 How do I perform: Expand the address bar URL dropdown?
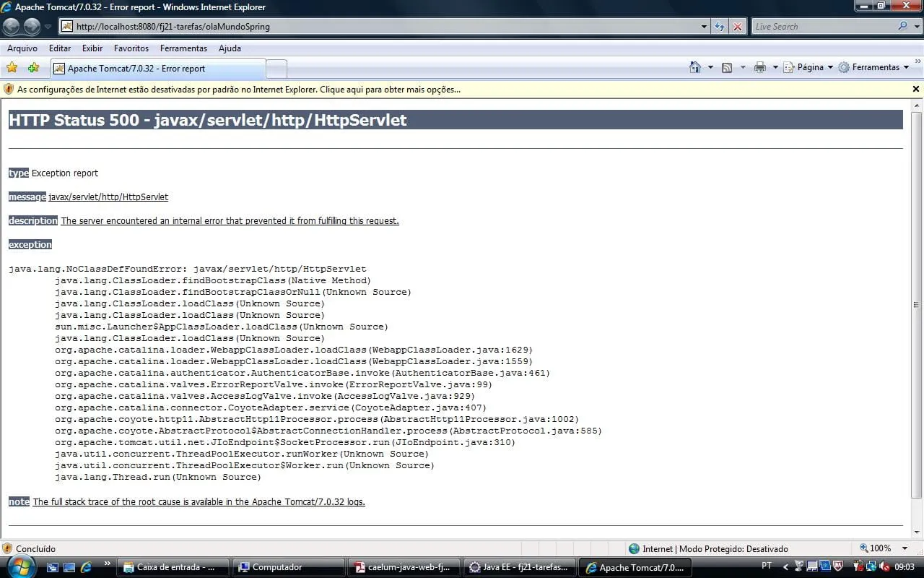(705, 27)
